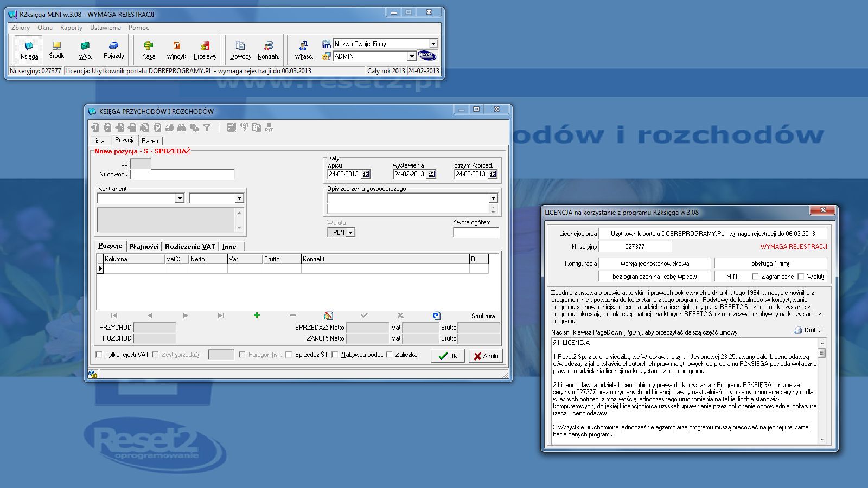Click the refresh icon in grid navigator

(x=437, y=316)
